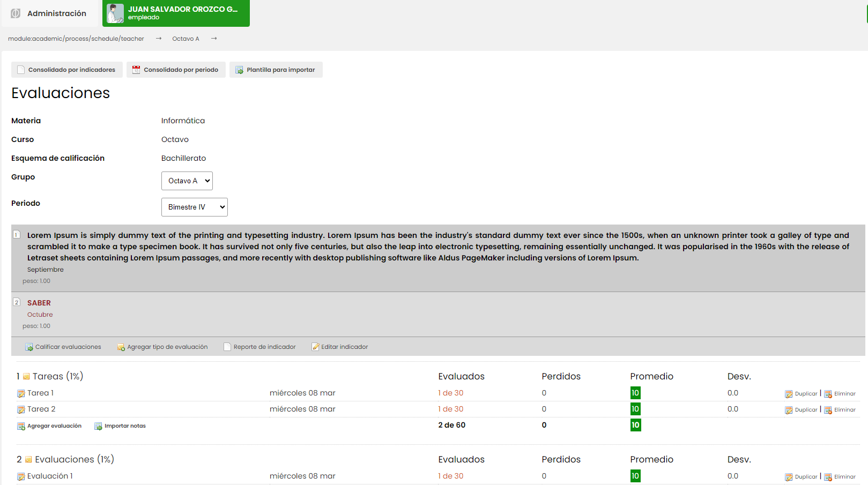Click the Tarea 2 row icon

pos(21,409)
